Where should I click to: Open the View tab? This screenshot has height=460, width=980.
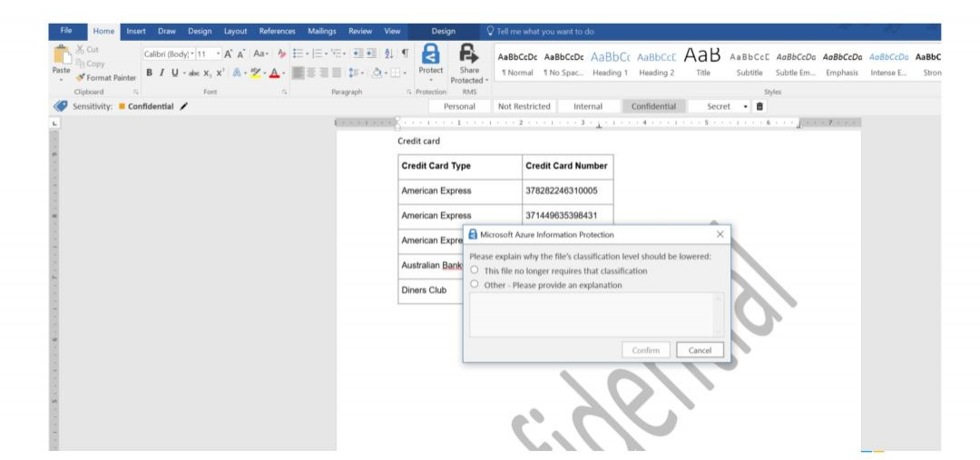pos(393,31)
